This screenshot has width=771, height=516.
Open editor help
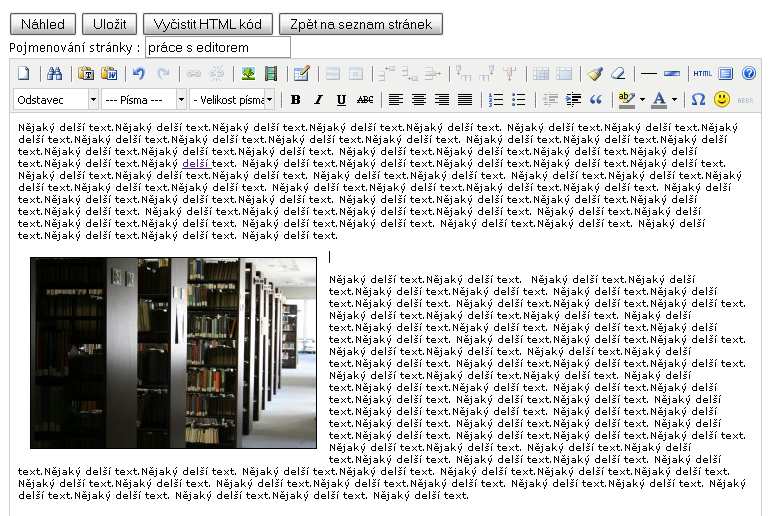click(x=749, y=74)
